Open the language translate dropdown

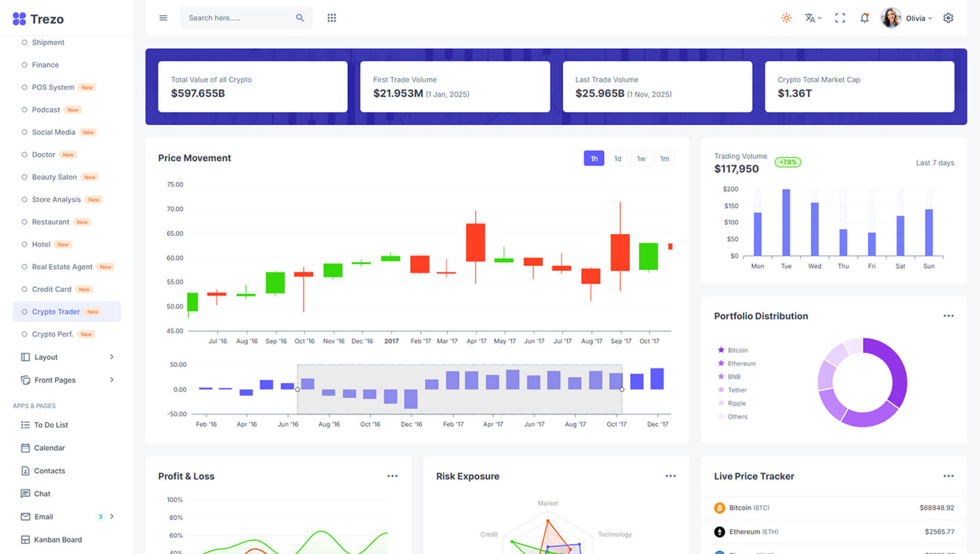pos(812,18)
